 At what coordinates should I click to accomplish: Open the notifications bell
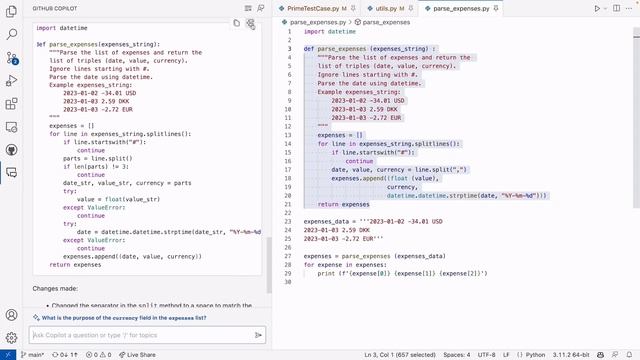click(x=629, y=355)
